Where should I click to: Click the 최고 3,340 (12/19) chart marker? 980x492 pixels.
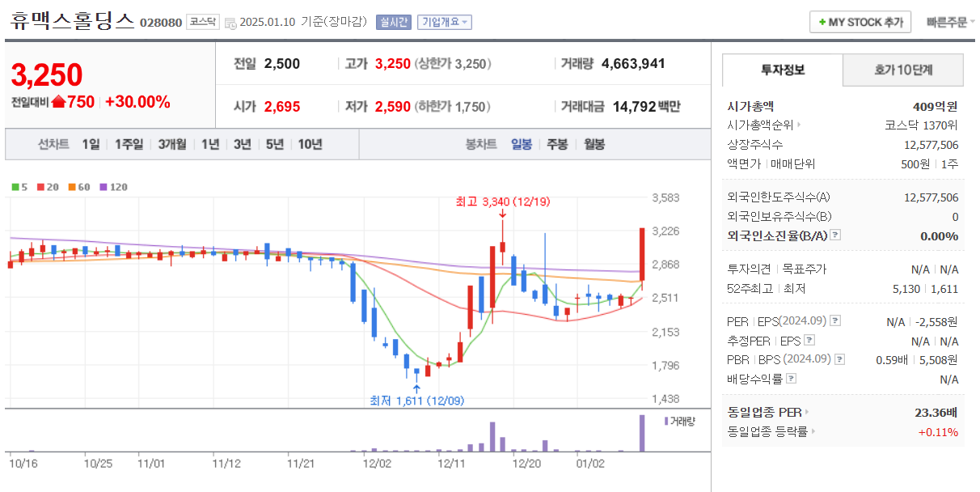pyautogui.click(x=502, y=201)
